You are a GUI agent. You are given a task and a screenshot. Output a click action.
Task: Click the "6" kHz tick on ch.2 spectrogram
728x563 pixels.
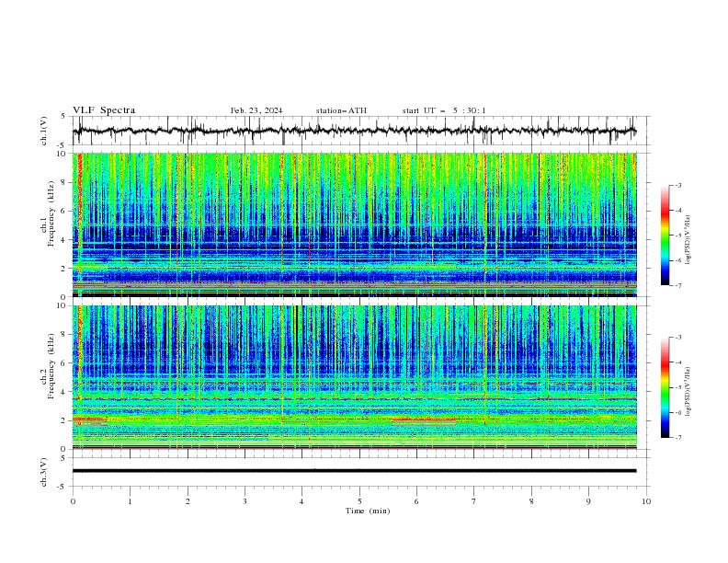[64, 362]
